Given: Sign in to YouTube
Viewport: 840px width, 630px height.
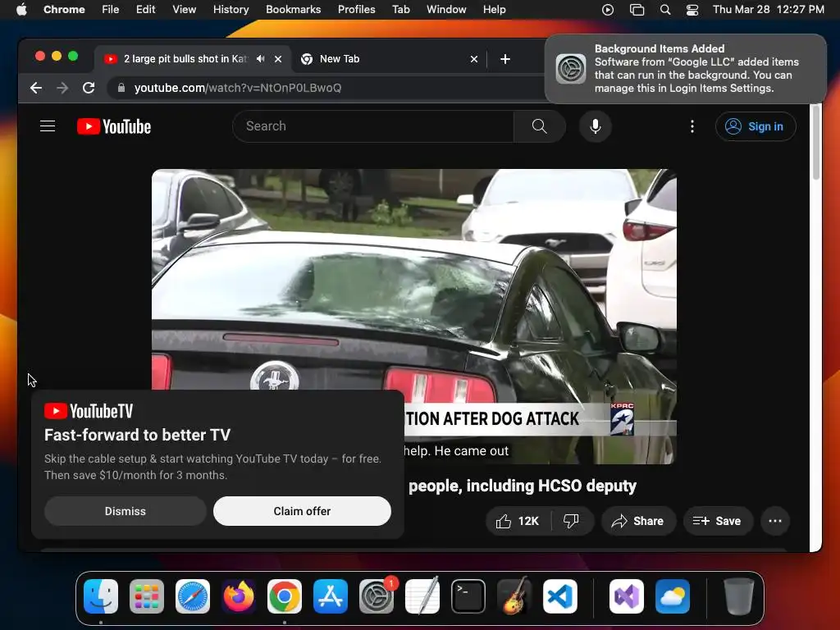Looking at the screenshot, I should pos(755,126).
